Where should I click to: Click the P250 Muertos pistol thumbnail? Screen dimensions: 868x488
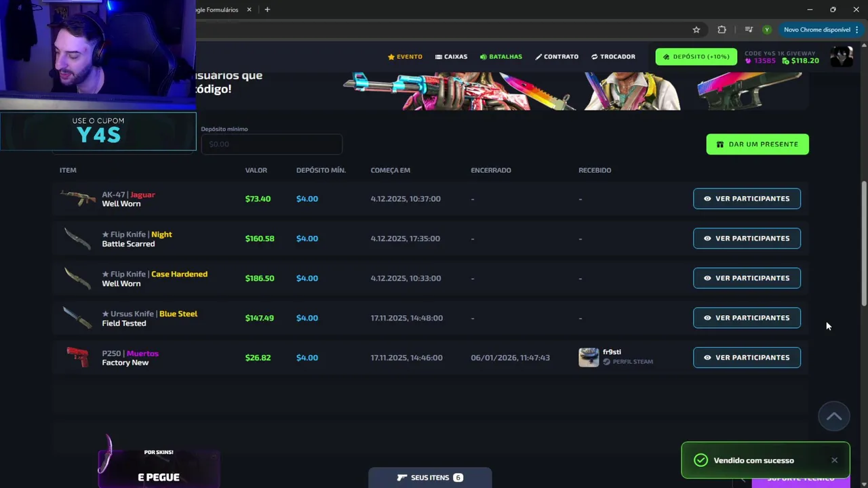[x=77, y=357]
